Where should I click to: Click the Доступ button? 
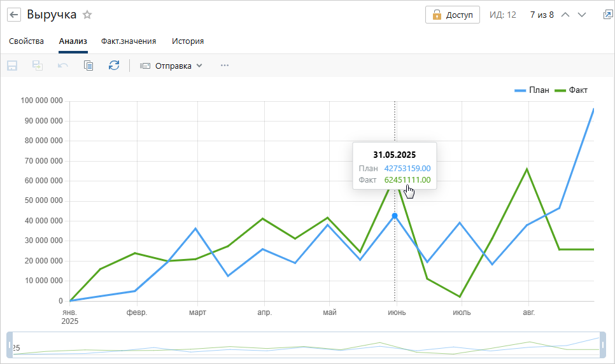pyautogui.click(x=453, y=15)
